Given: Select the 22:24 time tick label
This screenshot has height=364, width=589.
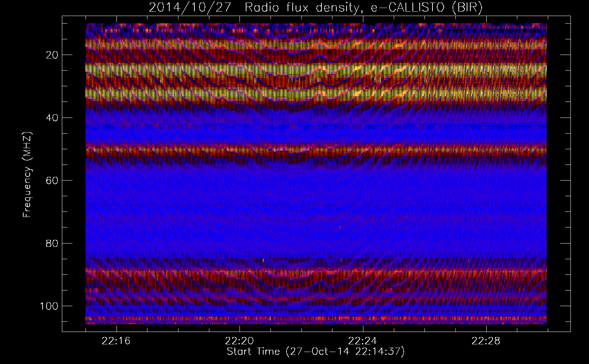Looking at the screenshot, I should point(363,341).
